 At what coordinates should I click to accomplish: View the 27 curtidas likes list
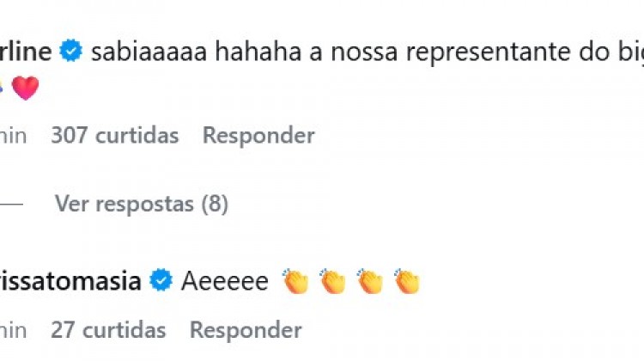(x=108, y=330)
